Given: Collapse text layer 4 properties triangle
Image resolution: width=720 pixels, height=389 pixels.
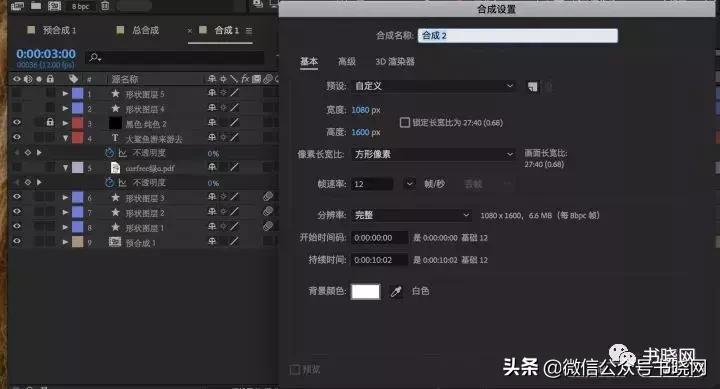Looking at the screenshot, I should [65, 138].
